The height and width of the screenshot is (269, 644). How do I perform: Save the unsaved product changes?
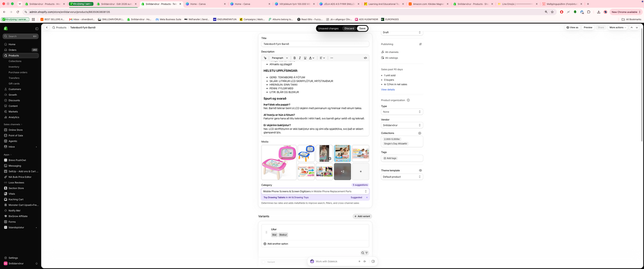point(362,28)
